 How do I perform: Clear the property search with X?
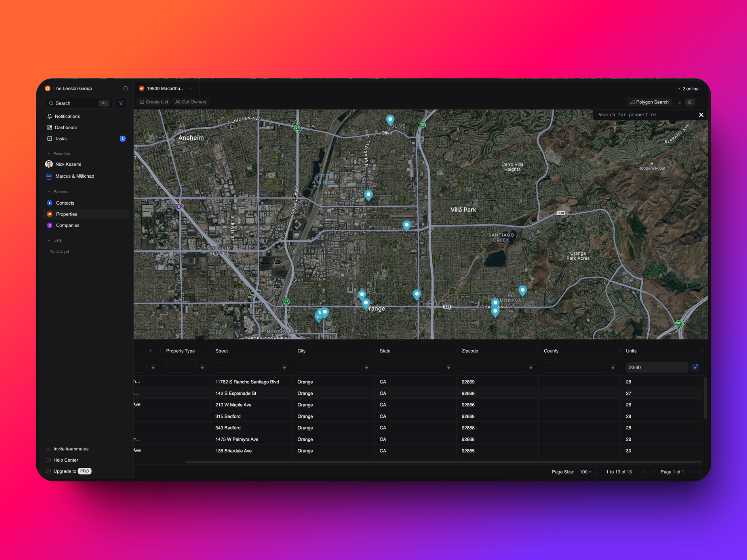[701, 115]
